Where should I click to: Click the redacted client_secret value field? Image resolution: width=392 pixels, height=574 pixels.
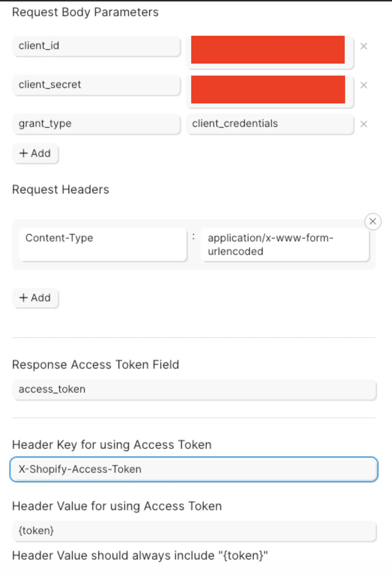[269, 89]
